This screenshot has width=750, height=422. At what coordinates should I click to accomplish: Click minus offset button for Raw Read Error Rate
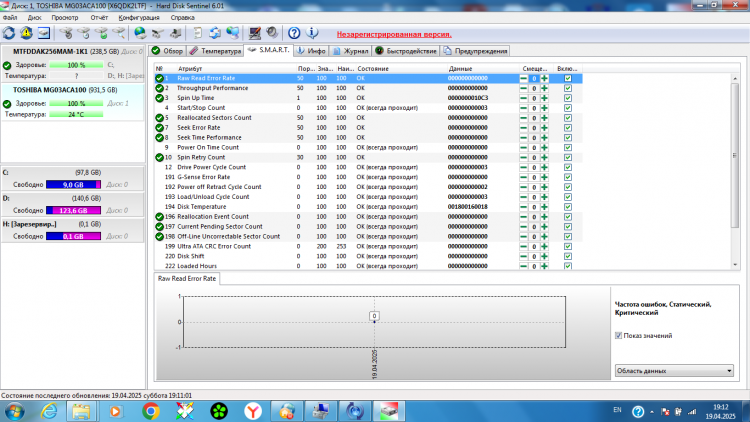[524, 78]
